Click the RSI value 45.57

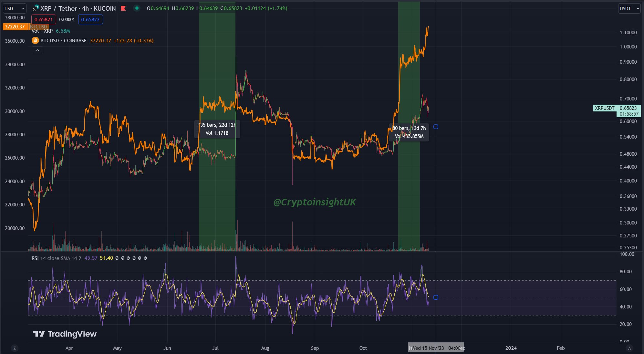(91, 258)
